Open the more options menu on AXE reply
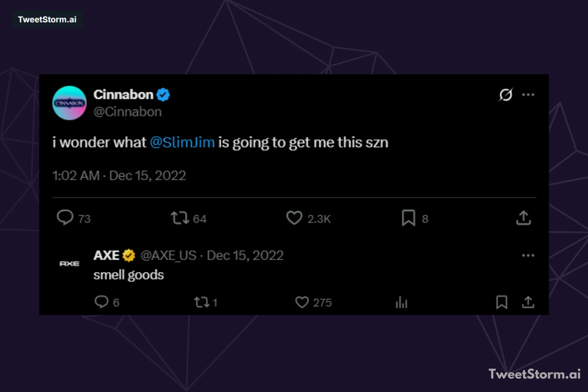The image size is (588, 392). [x=528, y=255]
